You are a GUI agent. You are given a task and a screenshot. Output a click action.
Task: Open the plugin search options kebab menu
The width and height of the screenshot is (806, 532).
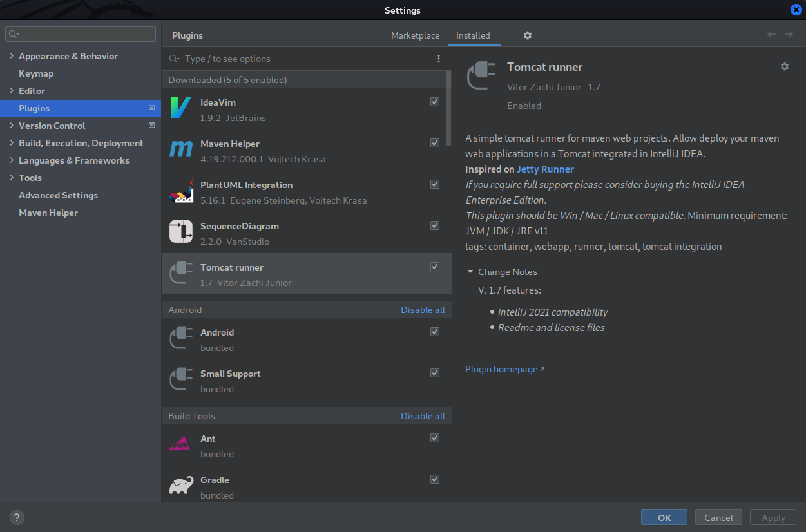tap(439, 59)
